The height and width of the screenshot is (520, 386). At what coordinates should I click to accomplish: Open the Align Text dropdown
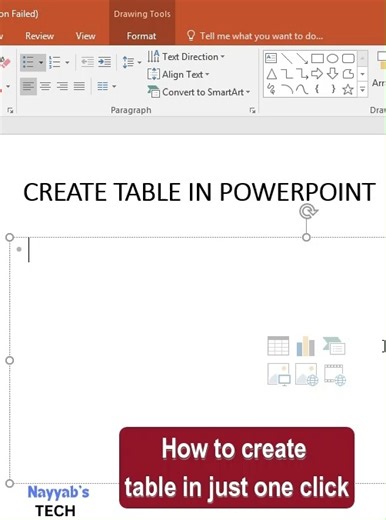pyautogui.click(x=178, y=74)
